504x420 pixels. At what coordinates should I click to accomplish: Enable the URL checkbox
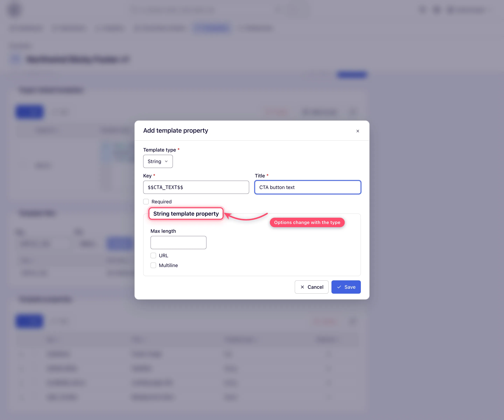(x=153, y=256)
